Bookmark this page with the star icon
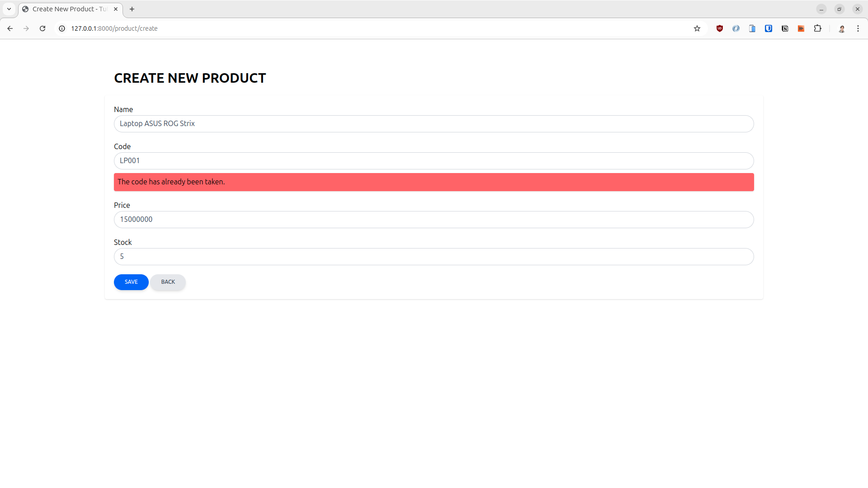 tap(697, 28)
